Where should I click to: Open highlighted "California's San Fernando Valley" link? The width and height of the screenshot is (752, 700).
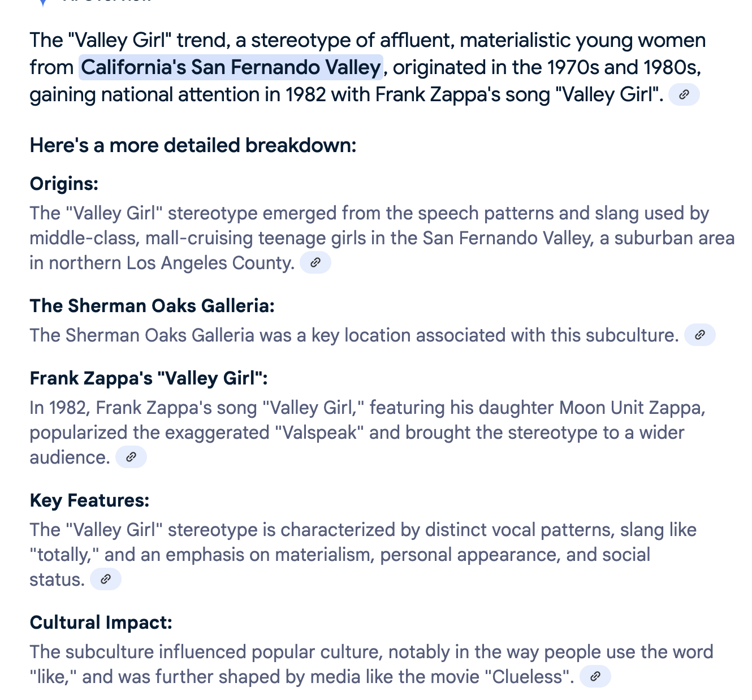pyautogui.click(x=231, y=67)
